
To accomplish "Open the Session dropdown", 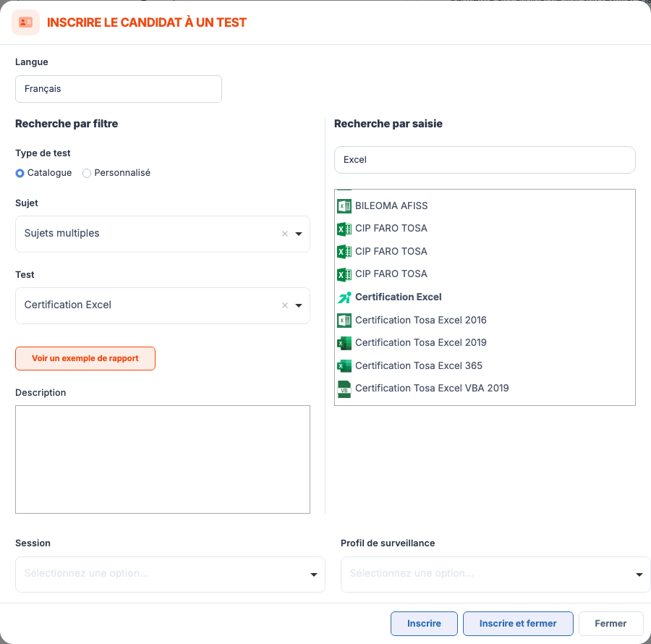I will pyautogui.click(x=170, y=575).
